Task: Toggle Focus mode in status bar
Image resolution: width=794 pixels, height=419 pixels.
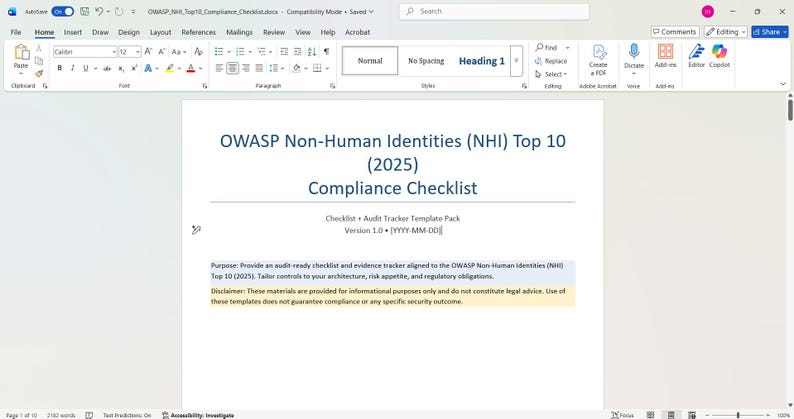Action: click(x=622, y=415)
